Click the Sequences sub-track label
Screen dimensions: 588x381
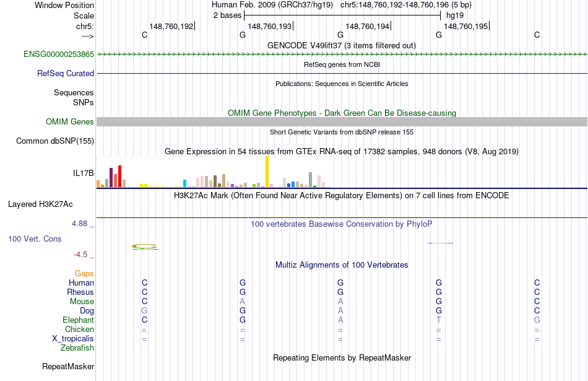(74, 93)
